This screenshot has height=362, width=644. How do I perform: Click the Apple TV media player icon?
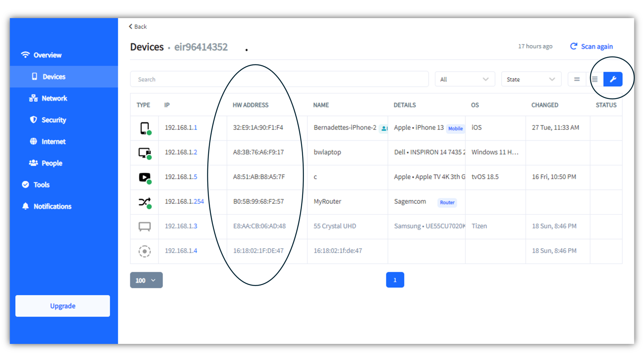click(144, 177)
